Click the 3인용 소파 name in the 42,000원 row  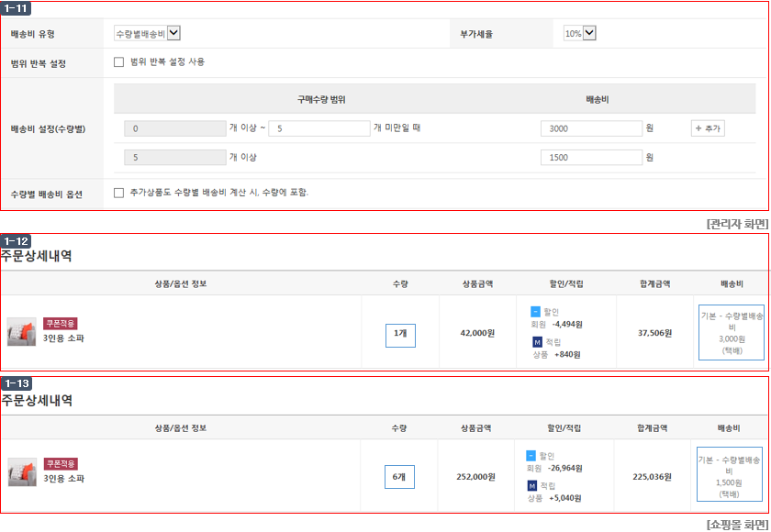tap(63, 338)
